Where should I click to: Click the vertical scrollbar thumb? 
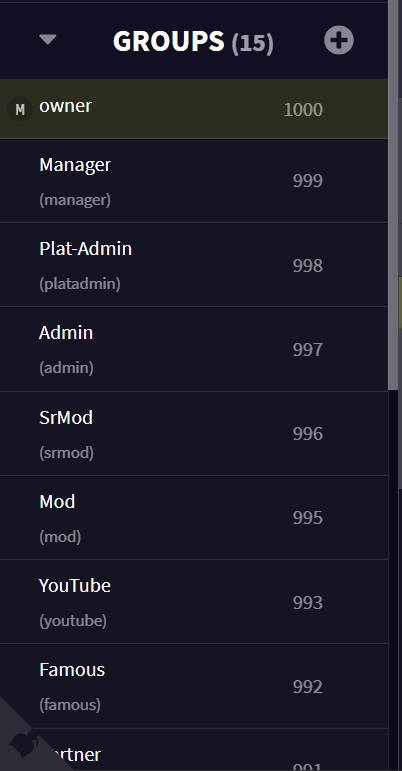tap(394, 195)
